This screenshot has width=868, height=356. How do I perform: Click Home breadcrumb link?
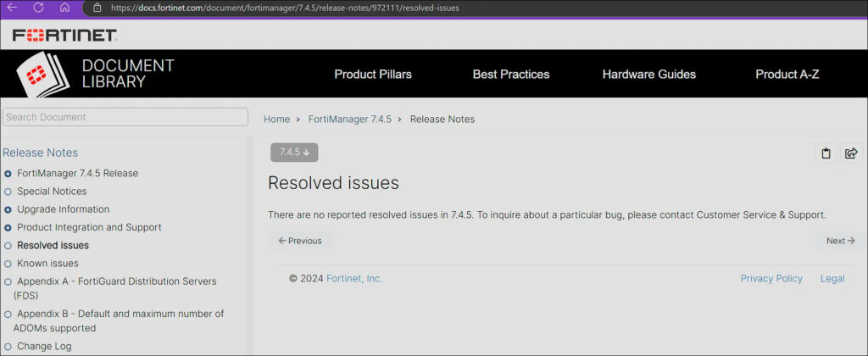click(x=276, y=119)
